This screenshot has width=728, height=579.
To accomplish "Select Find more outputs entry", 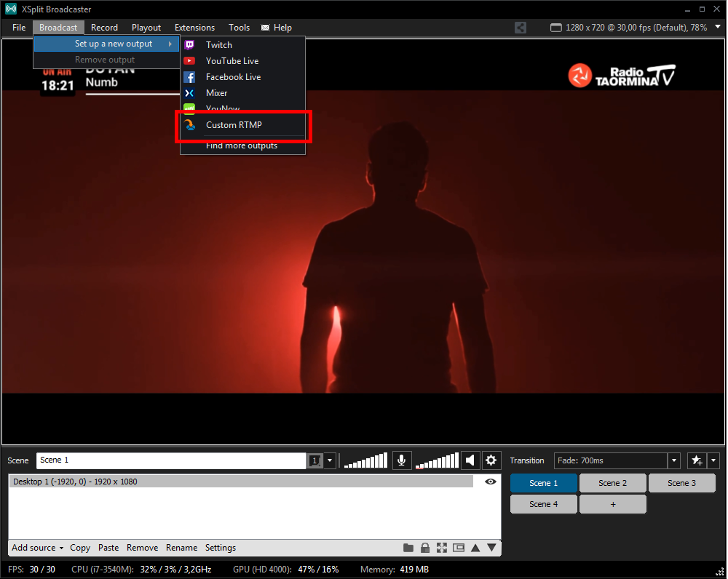I will (242, 145).
